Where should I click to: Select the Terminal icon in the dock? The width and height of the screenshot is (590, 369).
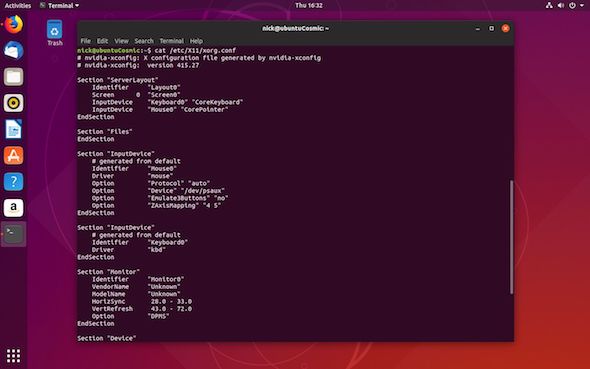14,234
